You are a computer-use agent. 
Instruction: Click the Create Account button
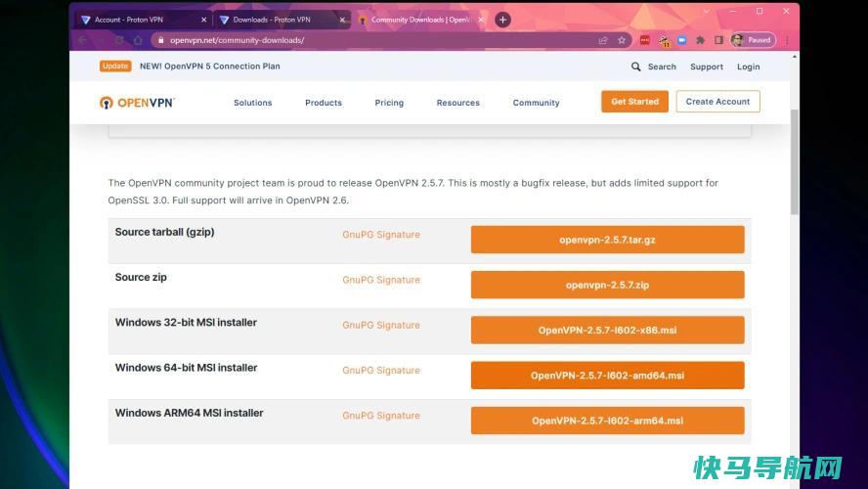[717, 102]
